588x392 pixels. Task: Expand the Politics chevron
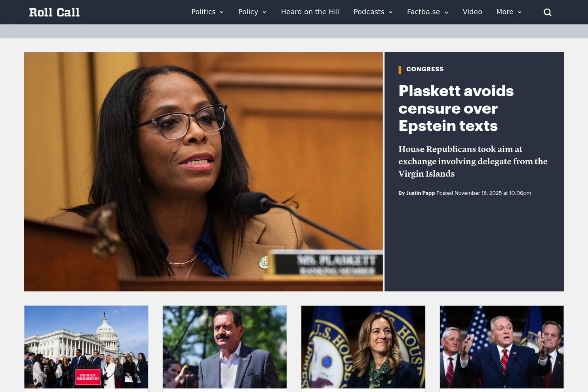(x=222, y=12)
